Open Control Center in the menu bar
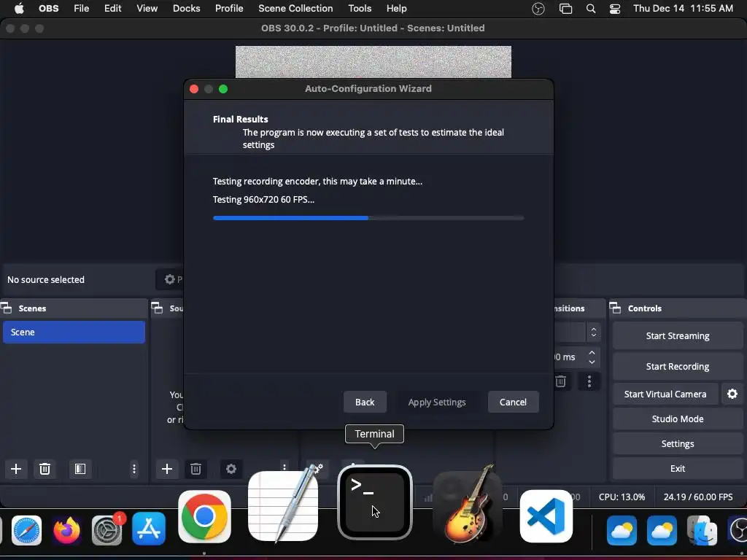The height and width of the screenshot is (560, 747). click(x=615, y=9)
